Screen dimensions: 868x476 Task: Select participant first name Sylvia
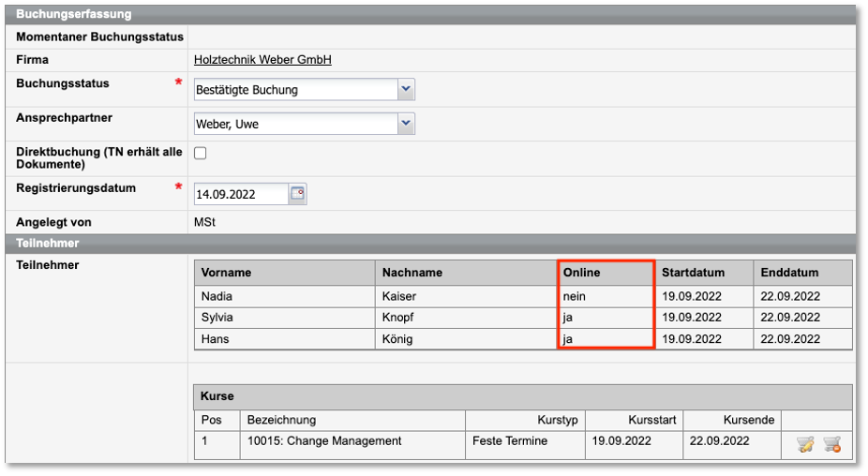[x=217, y=317]
